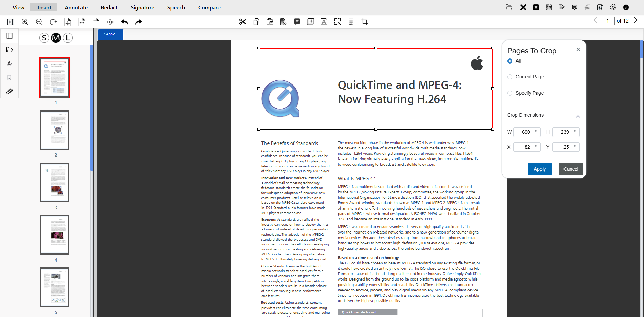This screenshot has width=644, height=317.
Task: Open the Annotate menu tab
Action: 76,7
